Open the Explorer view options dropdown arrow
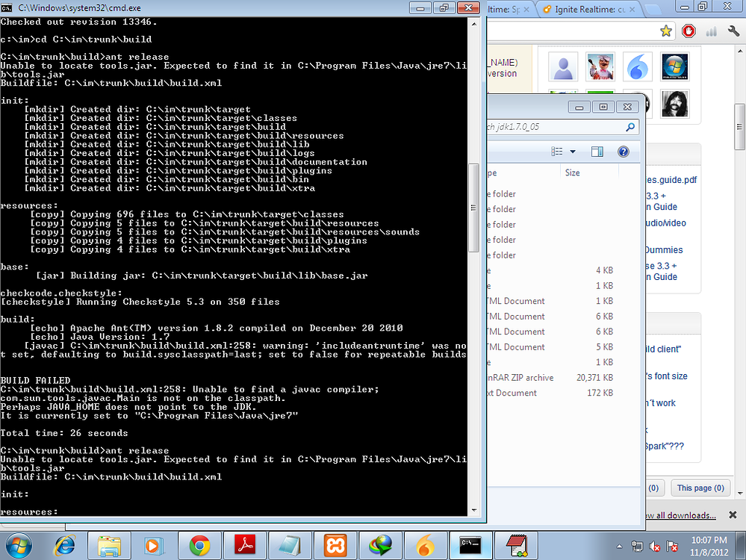Viewport: 746px width, 560px height. [x=573, y=152]
